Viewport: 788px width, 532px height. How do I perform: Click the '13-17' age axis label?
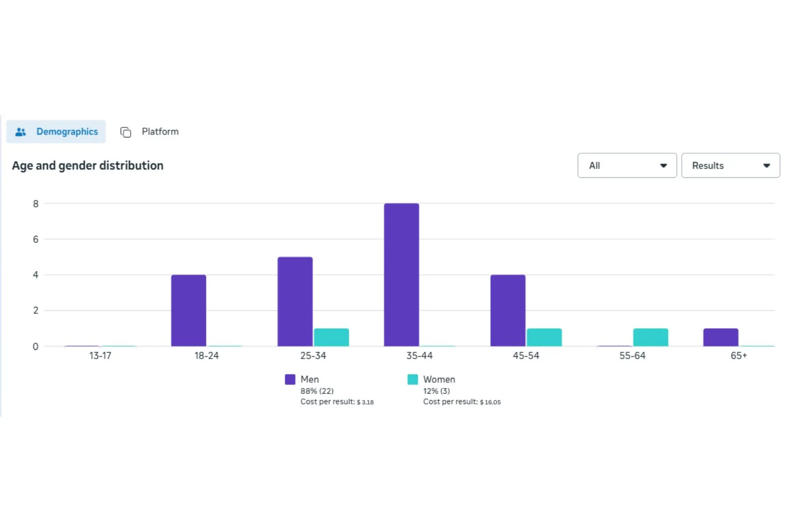click(100, 356)
